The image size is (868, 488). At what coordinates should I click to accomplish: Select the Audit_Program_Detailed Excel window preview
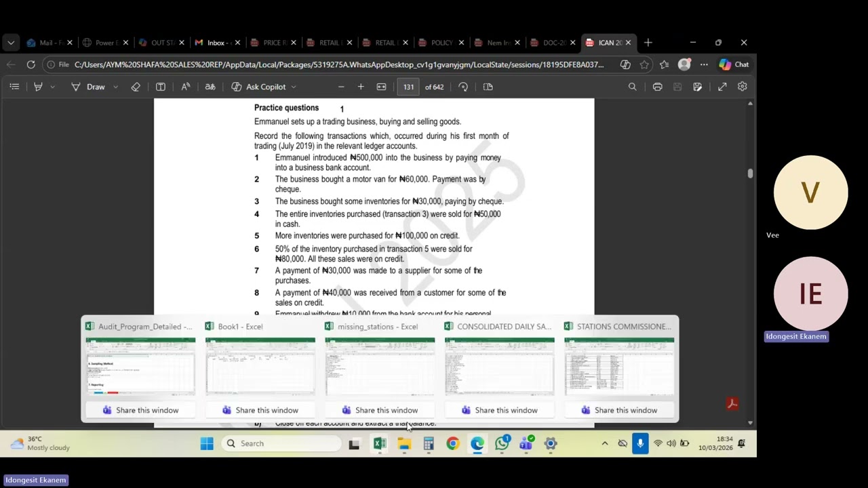[x=140, y=366]
